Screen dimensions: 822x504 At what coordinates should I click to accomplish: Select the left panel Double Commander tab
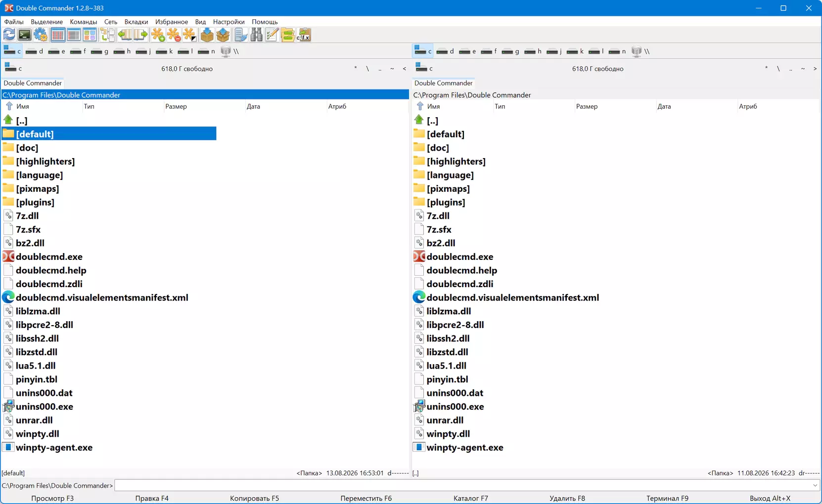[x=33, y=83]
